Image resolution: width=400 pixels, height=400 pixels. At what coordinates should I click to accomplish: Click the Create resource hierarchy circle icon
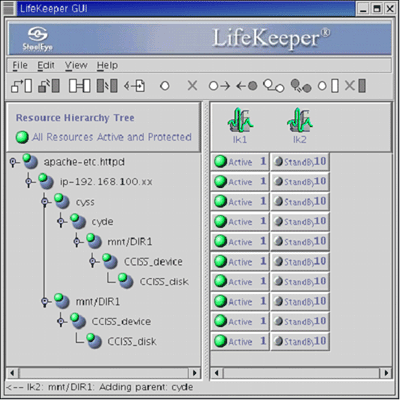pos(165,86)
